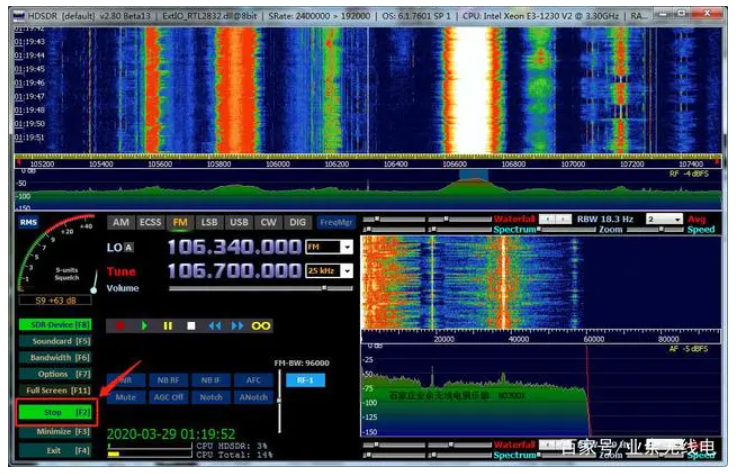Screen dimensions: 736x474
Task: Expand the 25 kHz tuning step dropdown
Action: pos(346,270)
